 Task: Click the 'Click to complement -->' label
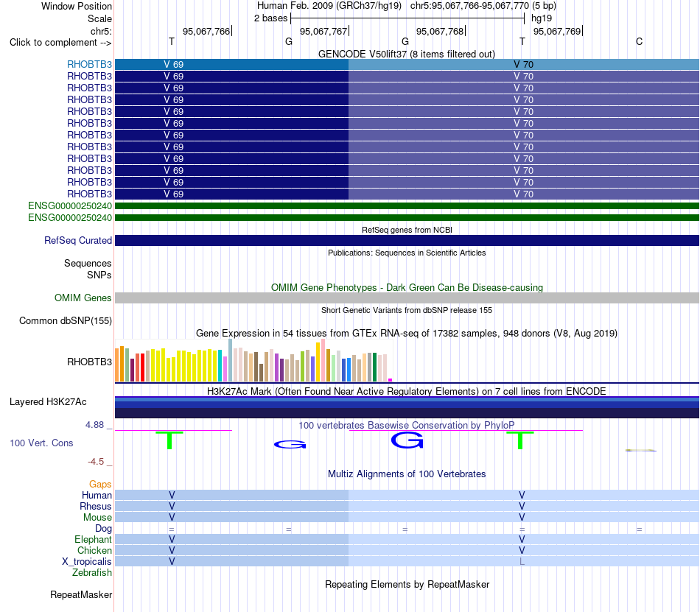click(60, 43)
